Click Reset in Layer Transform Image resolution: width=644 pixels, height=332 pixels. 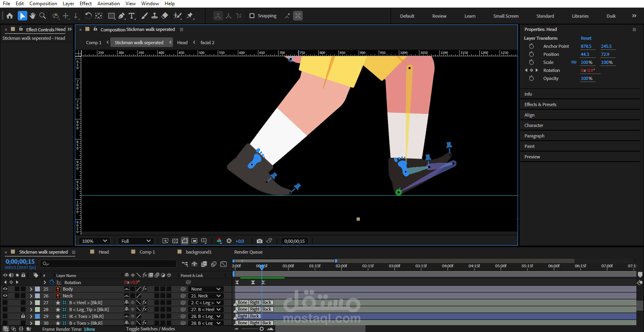point(586,38)
